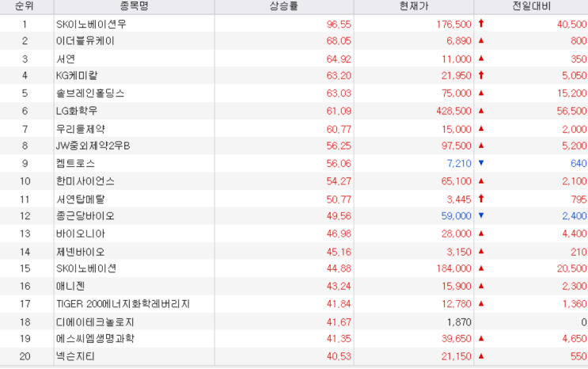Sort by the 종목명 column header
The width and height of the screenshot is (588, 369).
pos(135,6)
